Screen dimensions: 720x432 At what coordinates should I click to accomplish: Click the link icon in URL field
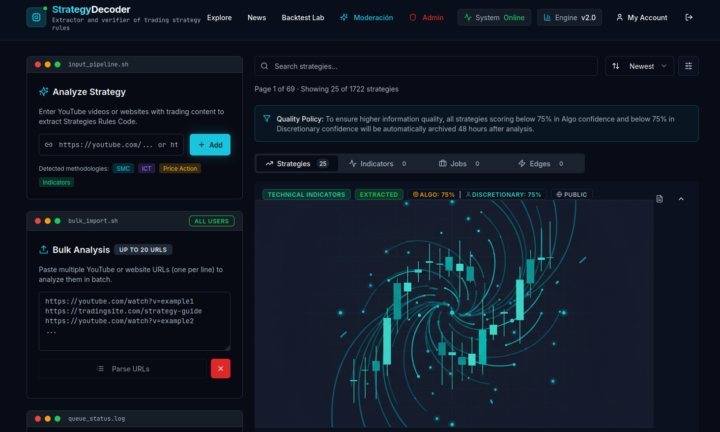coord(49,145)
